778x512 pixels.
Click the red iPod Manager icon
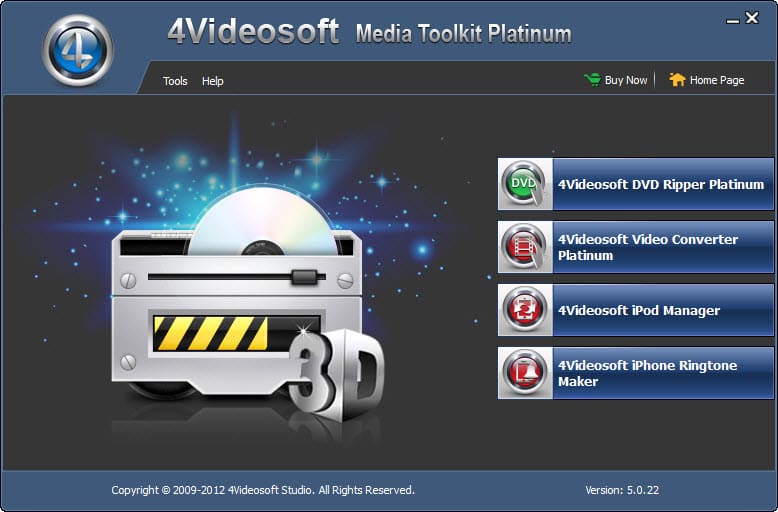[524, 310]
